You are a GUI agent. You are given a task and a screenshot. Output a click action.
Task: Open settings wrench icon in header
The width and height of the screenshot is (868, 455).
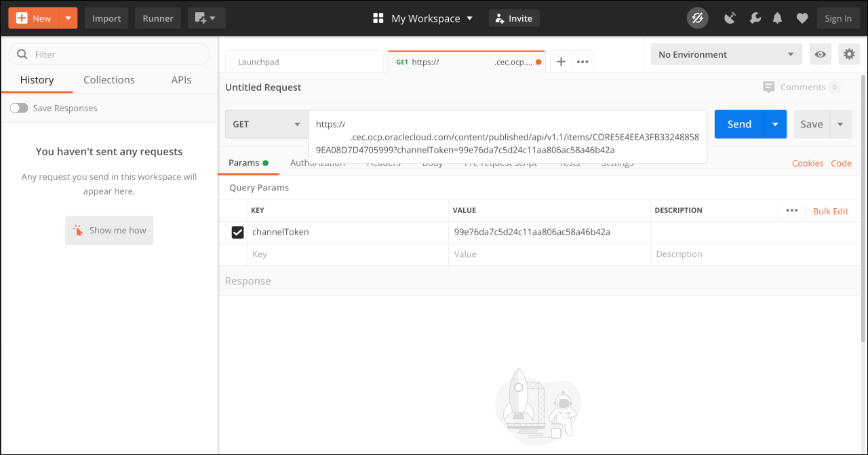coord(754,18)
